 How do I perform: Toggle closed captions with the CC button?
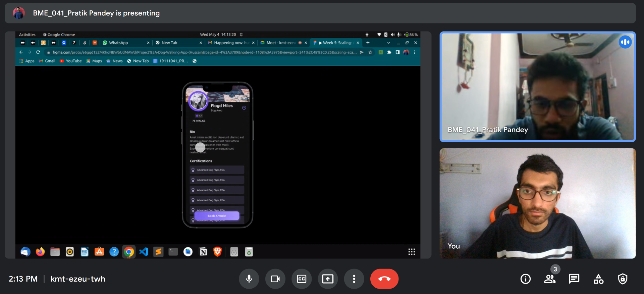click(302, 279)
